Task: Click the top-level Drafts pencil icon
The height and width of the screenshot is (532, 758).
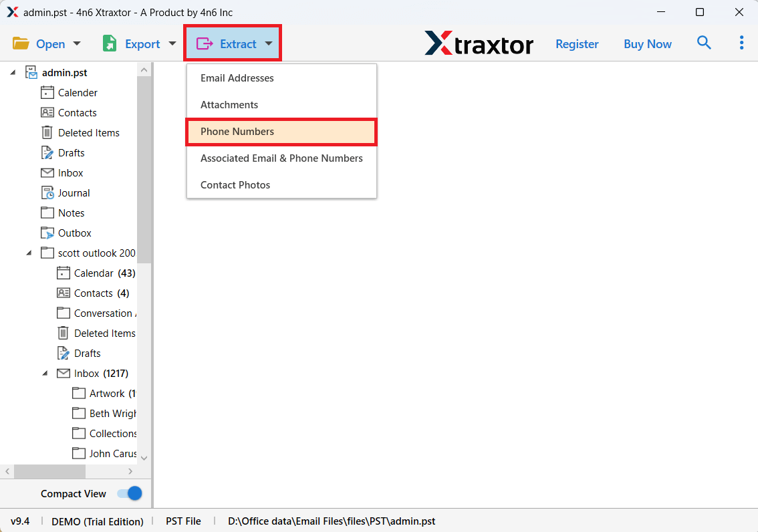Action: tap(47, 153)
